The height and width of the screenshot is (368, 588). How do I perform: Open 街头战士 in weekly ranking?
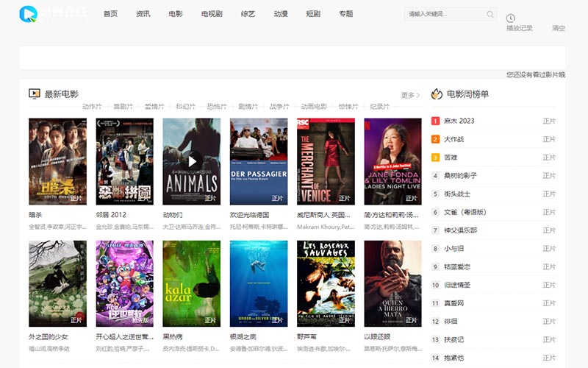(x=457, y=194)
